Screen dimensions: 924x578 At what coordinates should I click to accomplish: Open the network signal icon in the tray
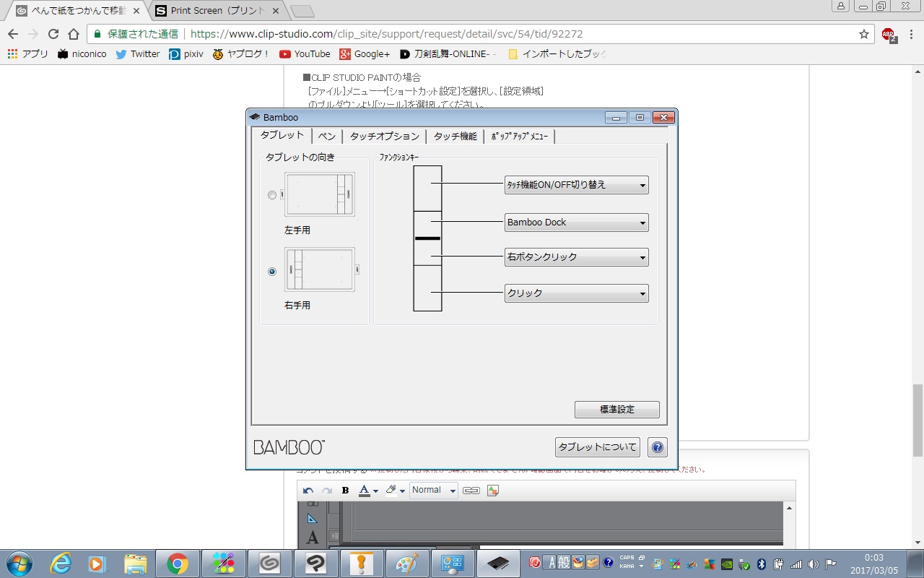click(x=796, y=564)
